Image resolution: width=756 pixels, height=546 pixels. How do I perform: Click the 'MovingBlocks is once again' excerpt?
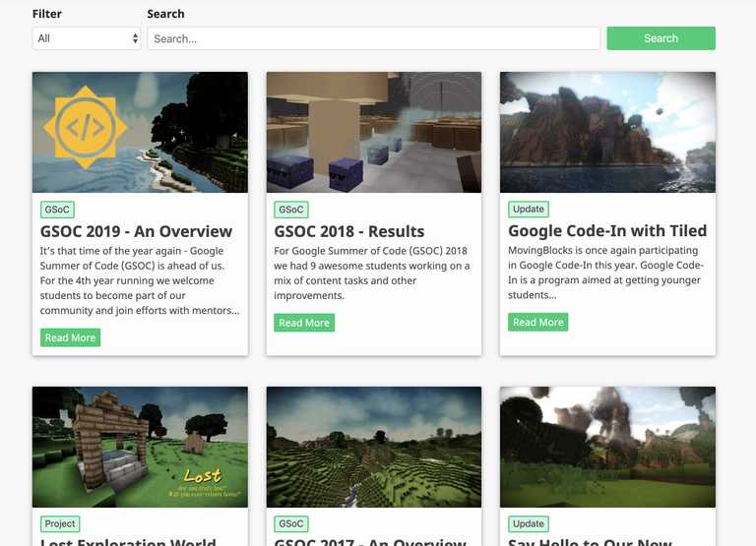click(x=605, y=273)
